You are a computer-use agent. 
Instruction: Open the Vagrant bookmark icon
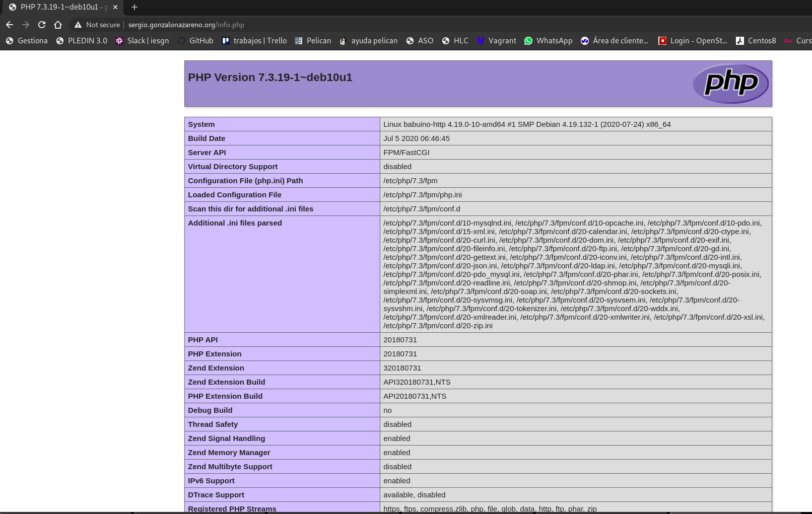tap(481, 41)
